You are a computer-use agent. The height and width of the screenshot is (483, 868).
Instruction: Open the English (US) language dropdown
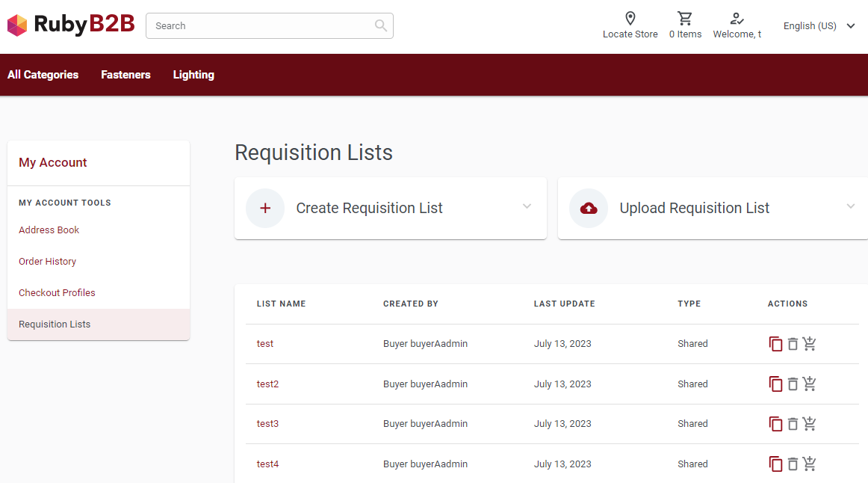coord(818,25)
